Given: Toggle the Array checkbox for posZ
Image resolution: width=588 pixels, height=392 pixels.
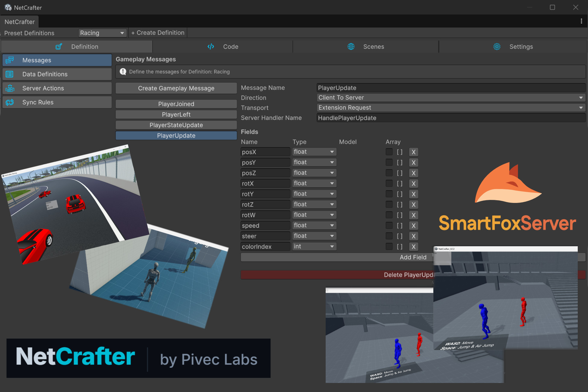Looking at the screenshot, I should pyautogui.click(x=389, y=173).
